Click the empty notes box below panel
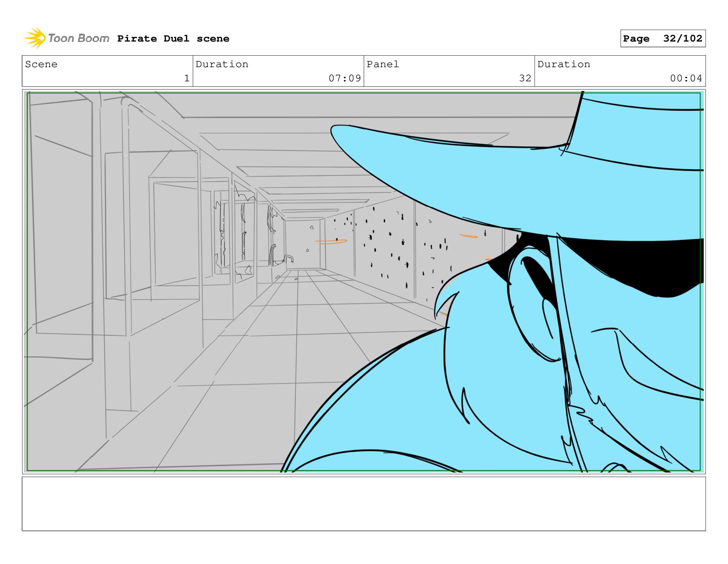Viewport: 728px width, 564px height. tap(364, 504)
